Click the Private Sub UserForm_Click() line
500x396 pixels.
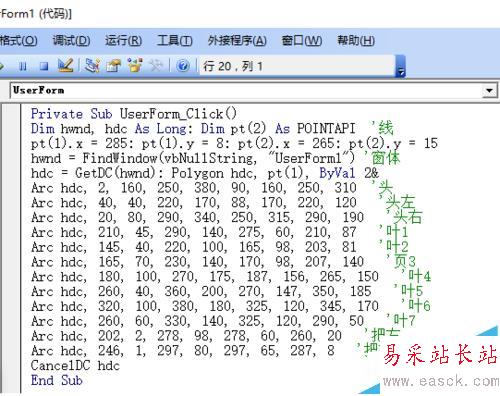134,114
